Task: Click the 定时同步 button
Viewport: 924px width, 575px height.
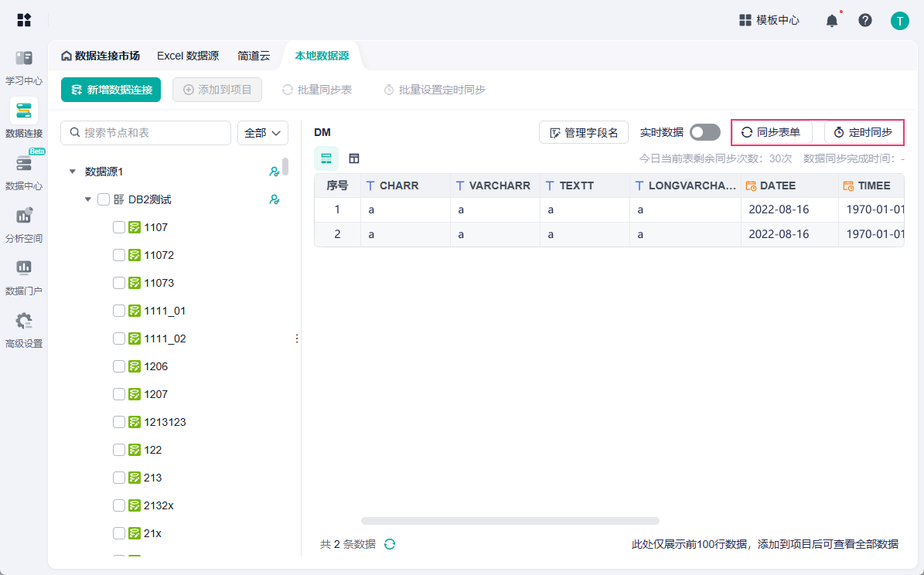Action: pyautogui.click(x=864, y=133)
